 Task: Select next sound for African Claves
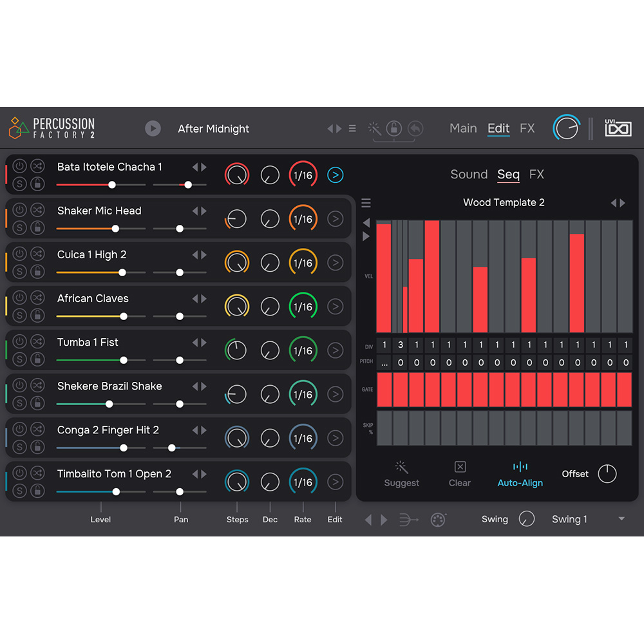204,299
